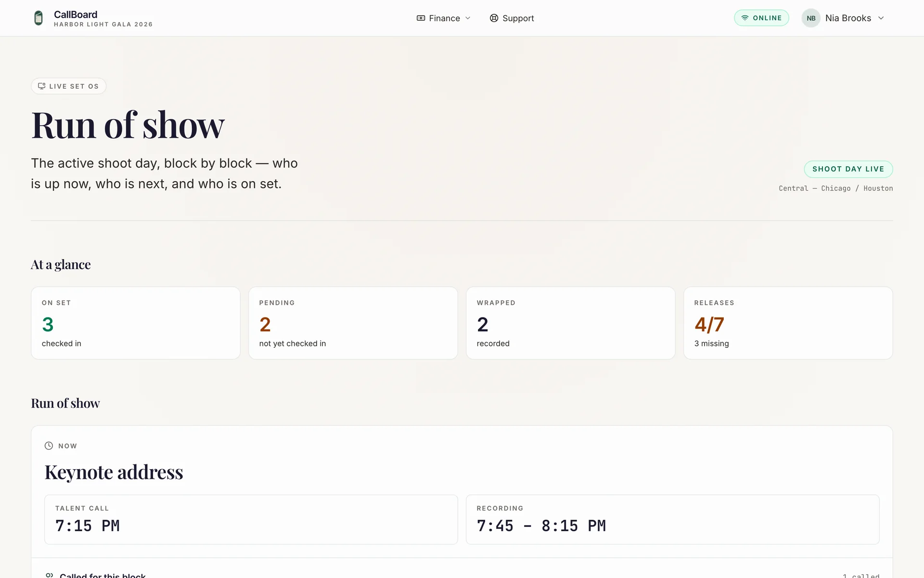Click 'Central — Chicago / Houston' timezone text
Viewport: 924px width, 578px height.
coord(836,188)
